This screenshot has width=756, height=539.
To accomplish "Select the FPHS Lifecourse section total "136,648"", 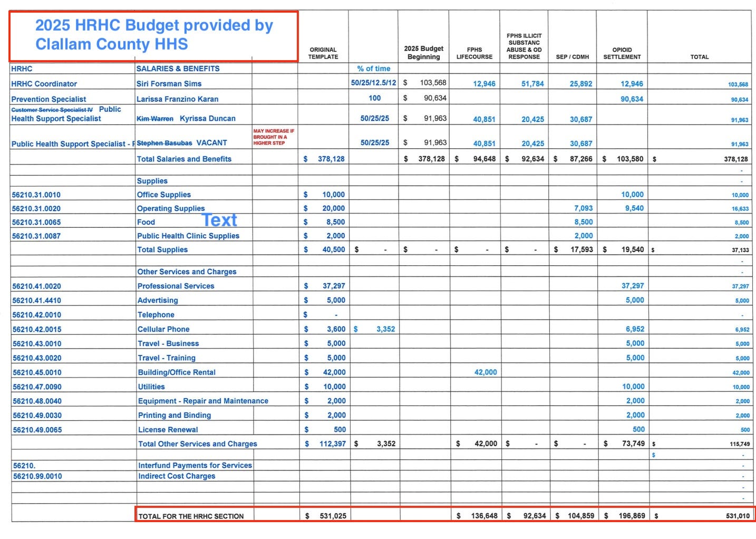I will 484,516.
